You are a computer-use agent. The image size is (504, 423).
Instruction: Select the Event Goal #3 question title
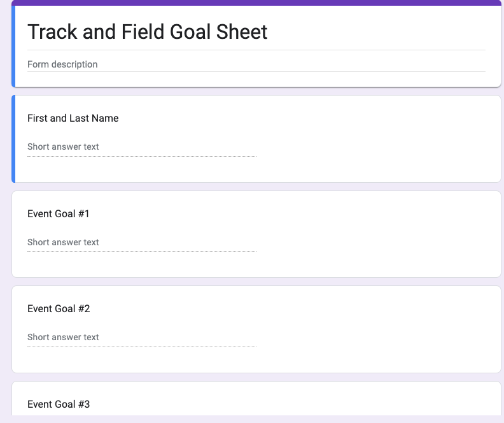pos(59,404)
